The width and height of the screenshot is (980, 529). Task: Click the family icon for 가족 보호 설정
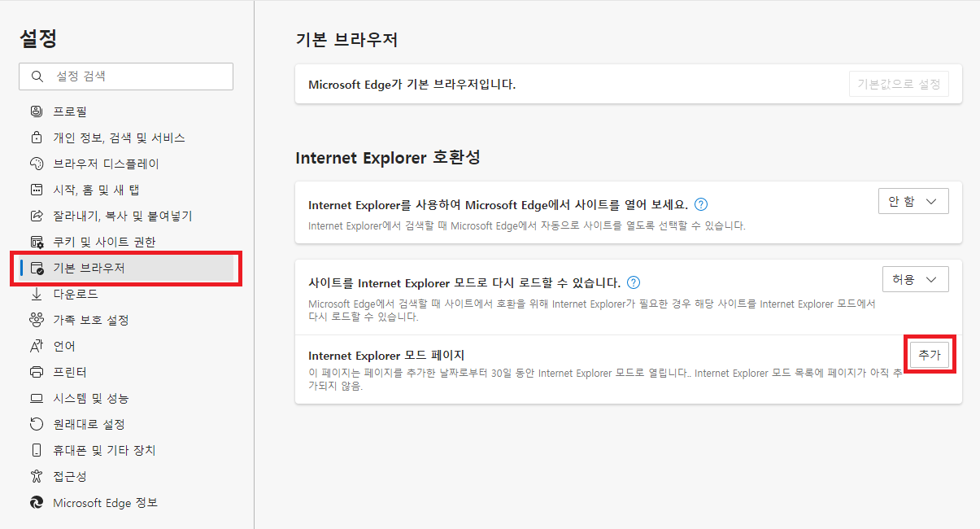point(36,320)
